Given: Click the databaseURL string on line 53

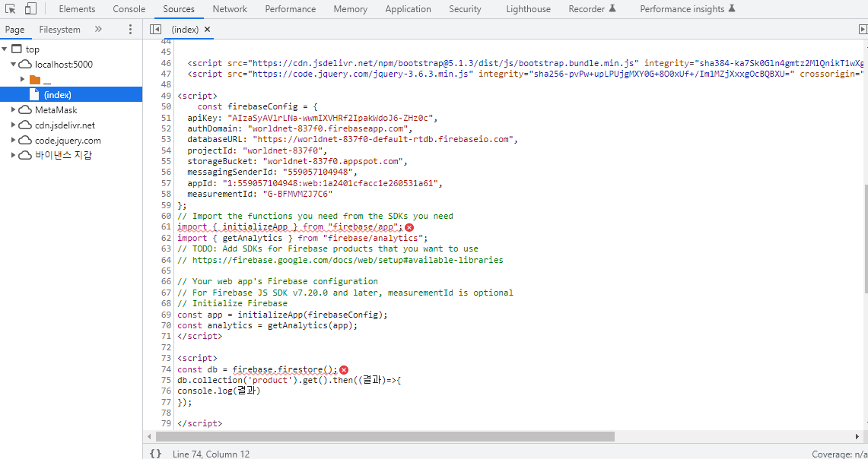Looking at the screenshot, I should (383, 139).
